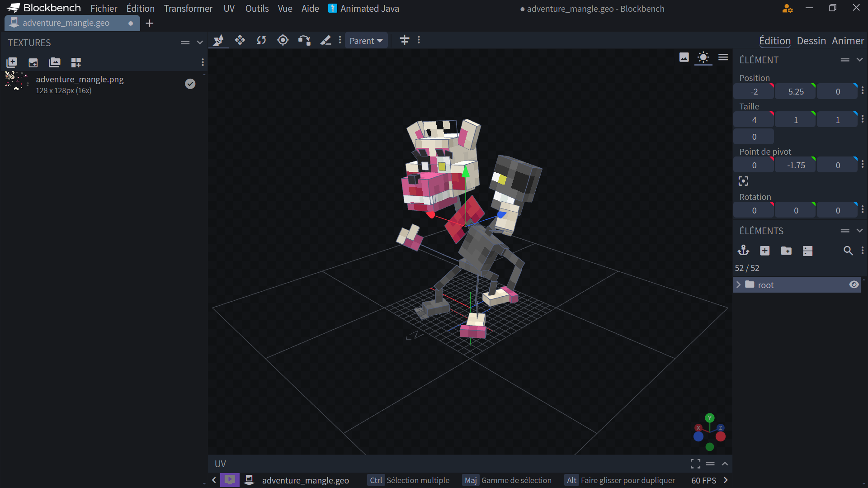868x488 pixels.
Task: Go to previous status bar tab arrow
Action: [x=214, y=480]
